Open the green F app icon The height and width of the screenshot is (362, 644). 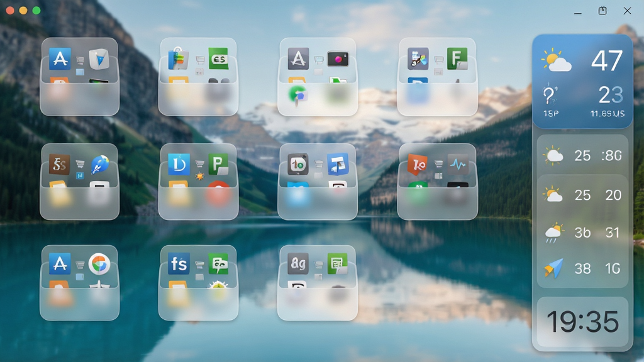[457, 58]
